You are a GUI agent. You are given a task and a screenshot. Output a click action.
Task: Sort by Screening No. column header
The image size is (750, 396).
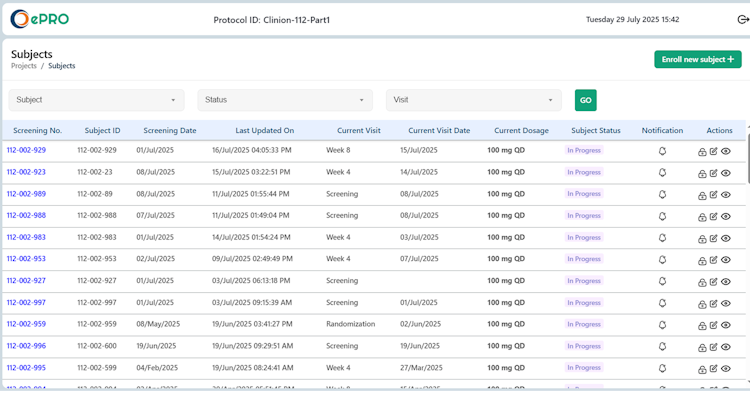38,131
